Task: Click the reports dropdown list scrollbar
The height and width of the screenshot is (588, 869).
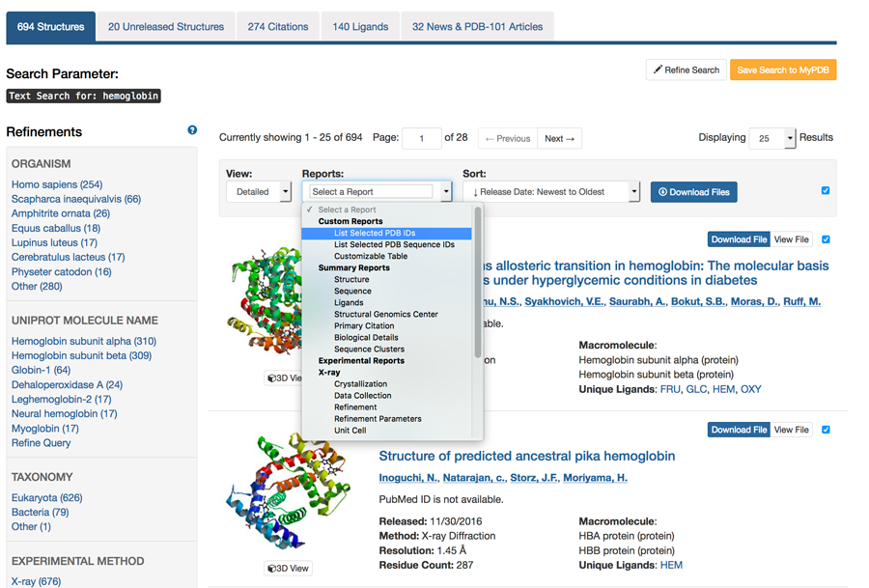Action: pyautogui.click(x=478, y=283)
